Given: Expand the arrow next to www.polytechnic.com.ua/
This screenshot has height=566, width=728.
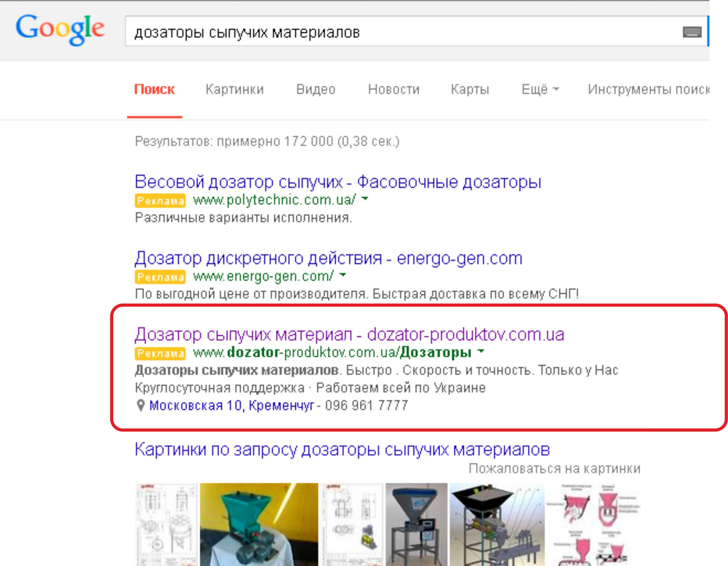Looking at the screenshot, I should [365, 199].
